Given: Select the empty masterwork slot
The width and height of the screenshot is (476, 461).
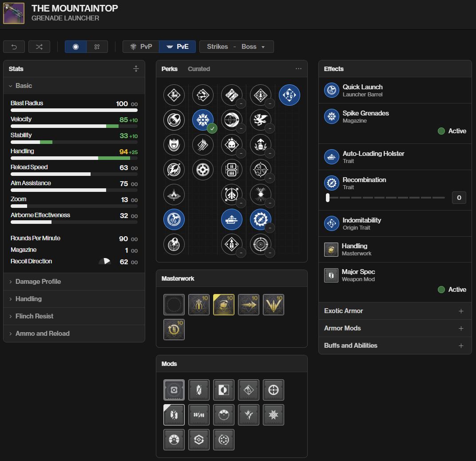Looking at the screenshot, I should (174, 305).
